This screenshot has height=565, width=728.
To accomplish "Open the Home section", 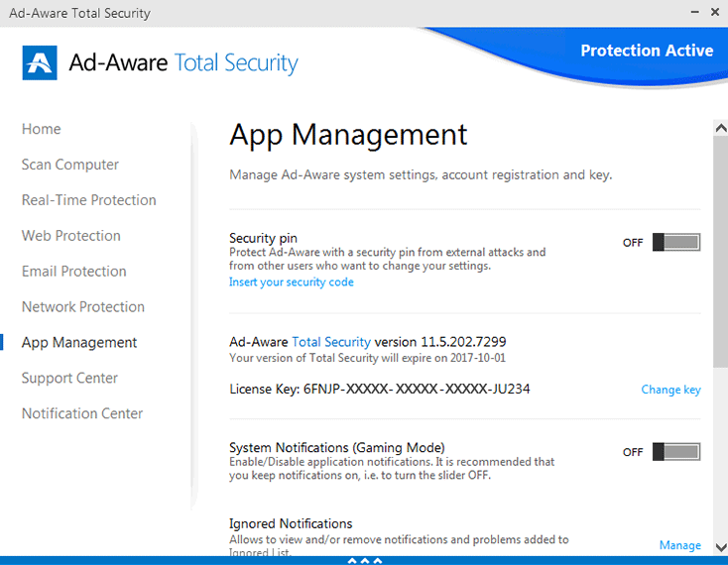I will point(42,129).
